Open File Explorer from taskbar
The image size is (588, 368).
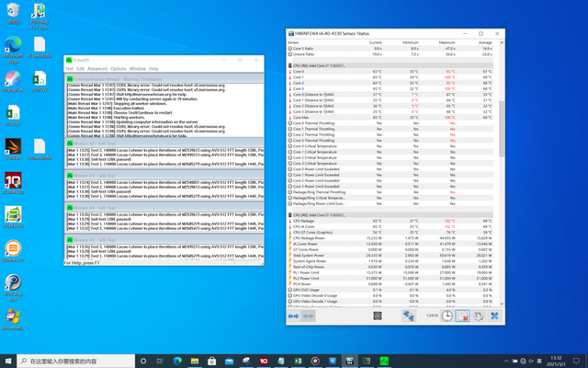tap(195, 361)
